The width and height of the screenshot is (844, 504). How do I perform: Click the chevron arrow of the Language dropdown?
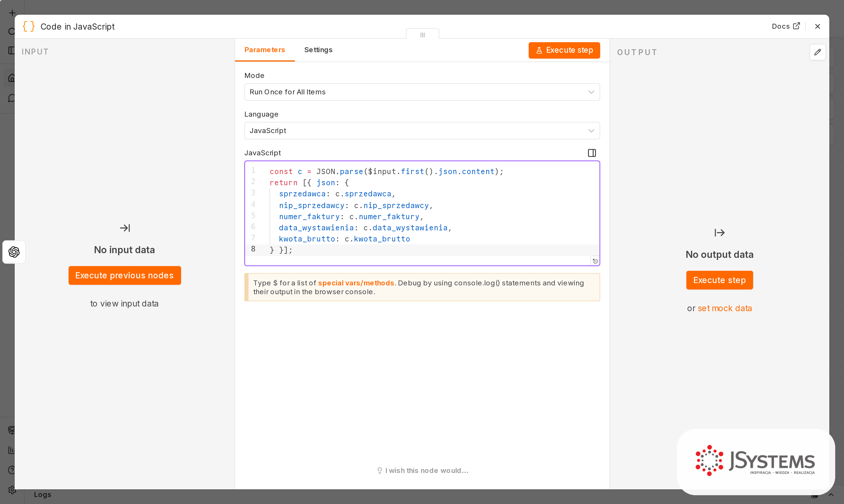pos(591,131)
